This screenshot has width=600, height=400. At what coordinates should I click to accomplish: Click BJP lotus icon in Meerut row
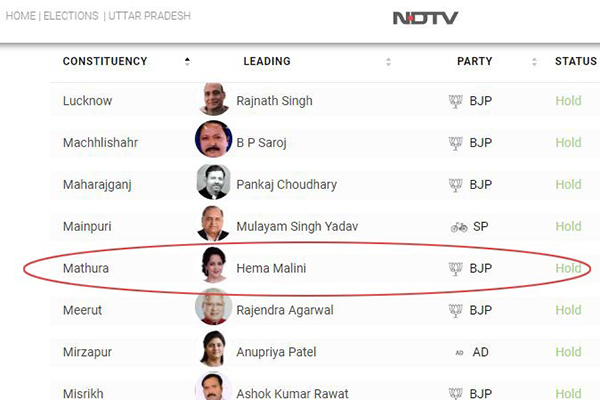(455, 310)
